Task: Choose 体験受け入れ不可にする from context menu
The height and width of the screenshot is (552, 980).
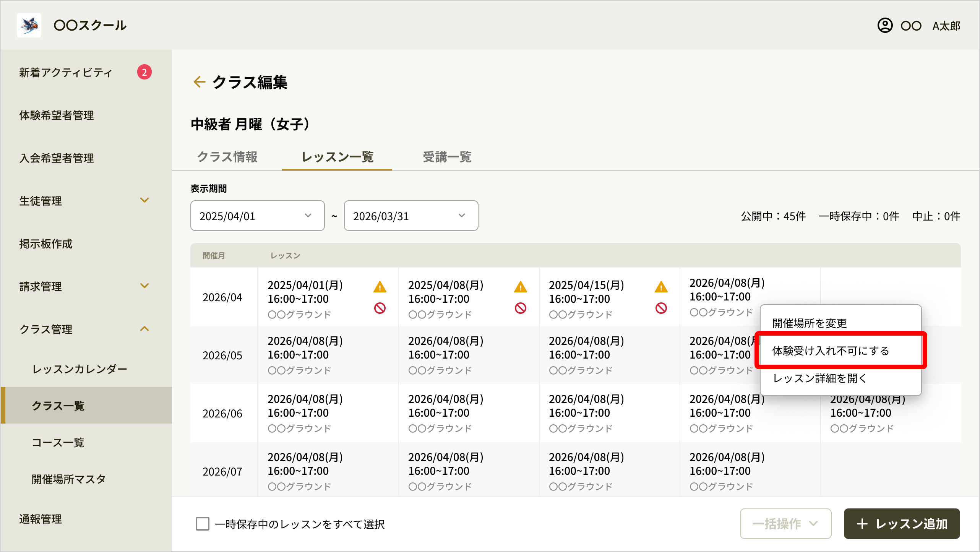Action: pyautogui.click(x=841, y=351)
